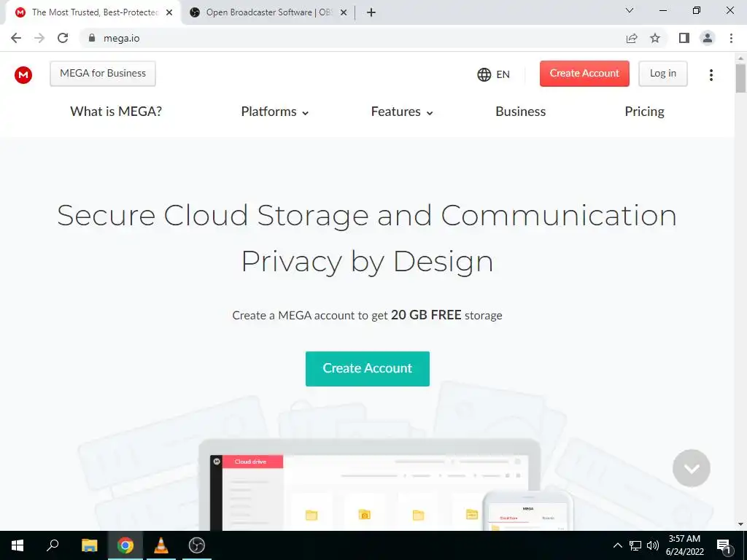Reload the mega.io page

(x=63, y=38)
